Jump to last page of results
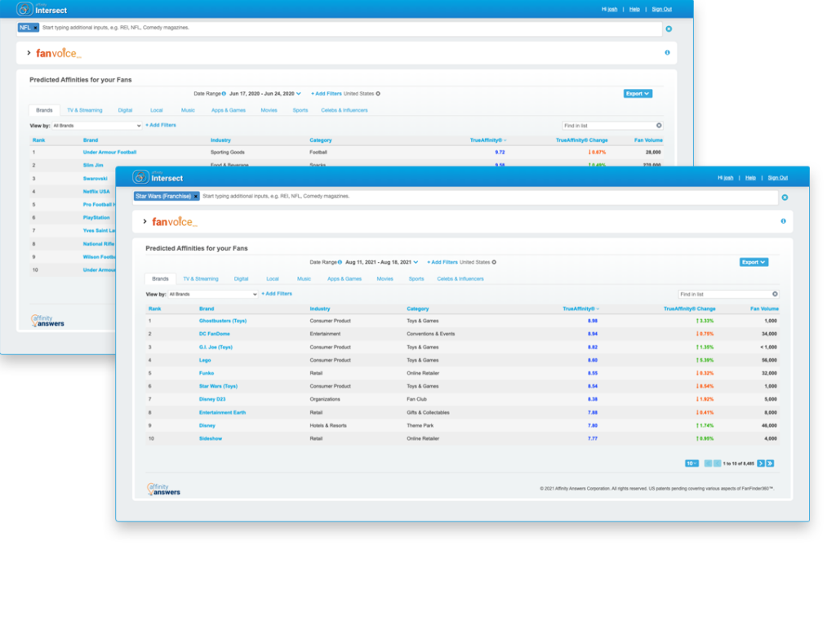The image size is (836, 644). point(770,464)
